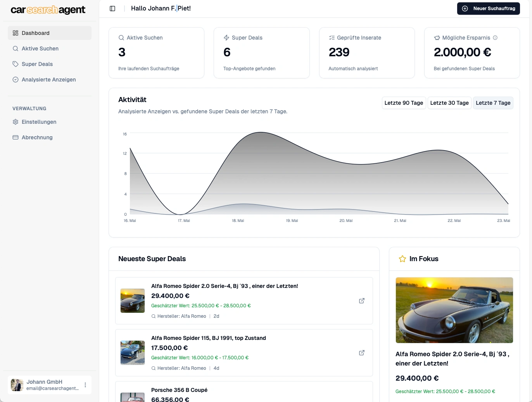
Task: Click Geschätzter Wert 16.000,00 € - 17.500,00 €
Action: (x=200, y=358)
